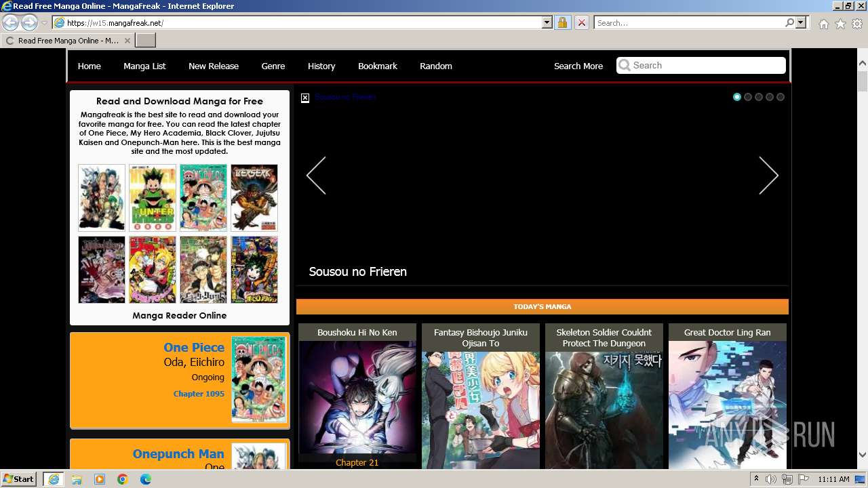
Task: Open recent pages dropdown next to Forward
Action: click(x=44, y=23)
